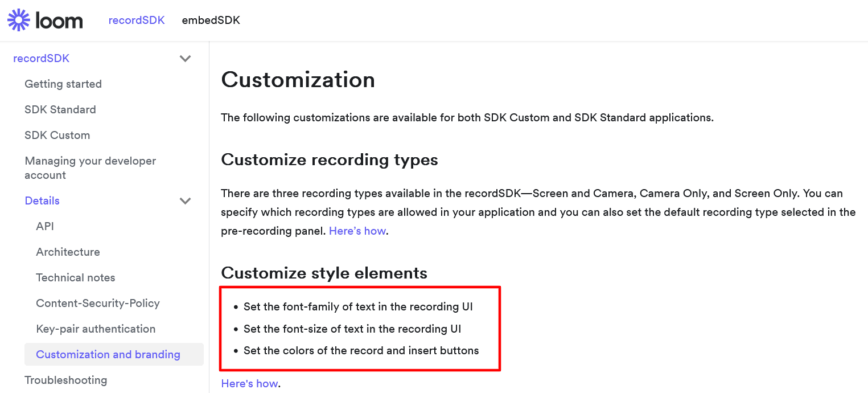Open SDK Standard sidebar item
This screenshot has height=393, width=868.
pos(60,110)
